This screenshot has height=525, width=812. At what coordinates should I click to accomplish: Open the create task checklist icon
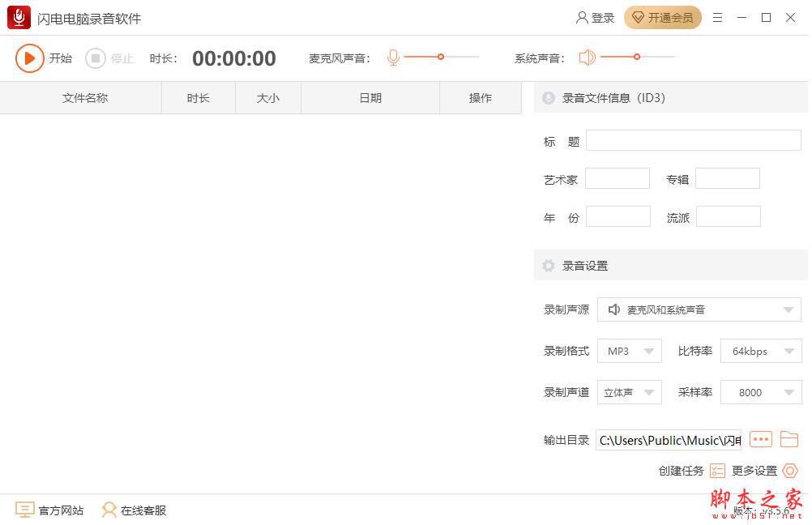tap(716, 470)
